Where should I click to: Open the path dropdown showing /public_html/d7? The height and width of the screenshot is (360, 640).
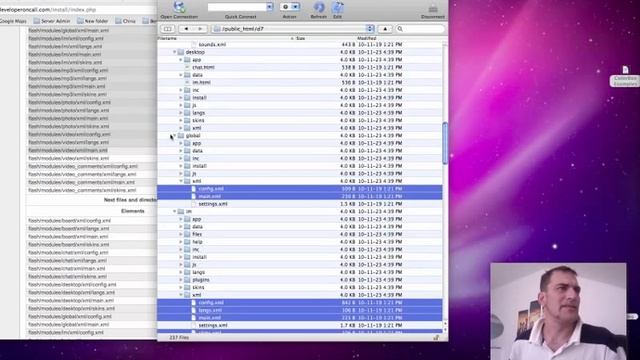[x=293, y=29]
